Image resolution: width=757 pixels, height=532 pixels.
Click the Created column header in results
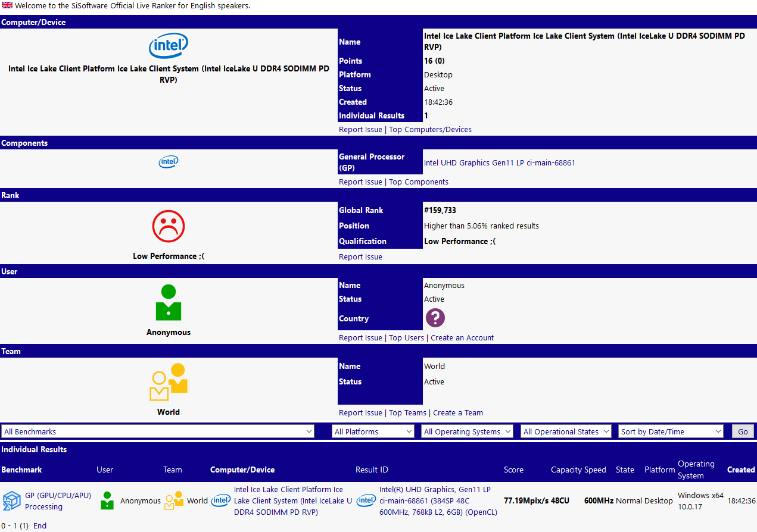pyautogui.click(x=741, y=470)
